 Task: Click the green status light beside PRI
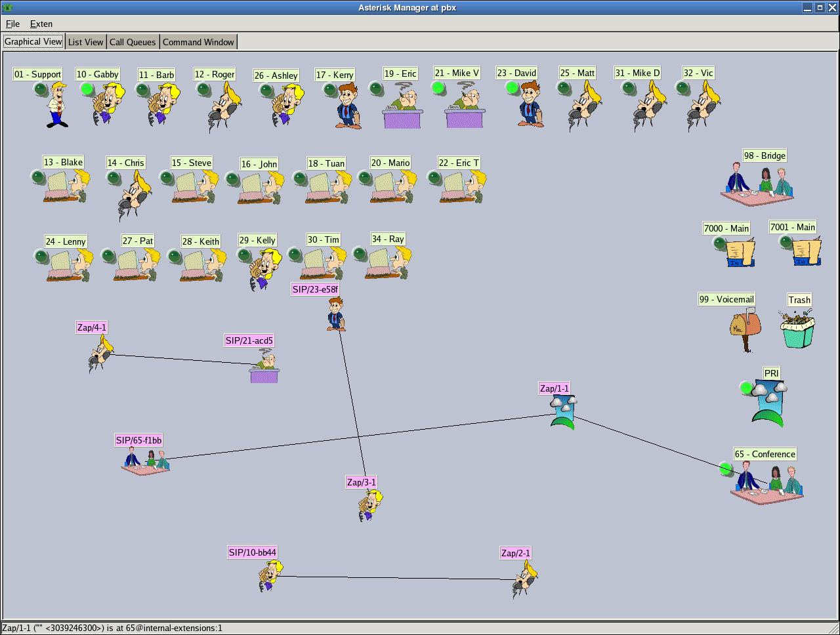tap(745, 388)
